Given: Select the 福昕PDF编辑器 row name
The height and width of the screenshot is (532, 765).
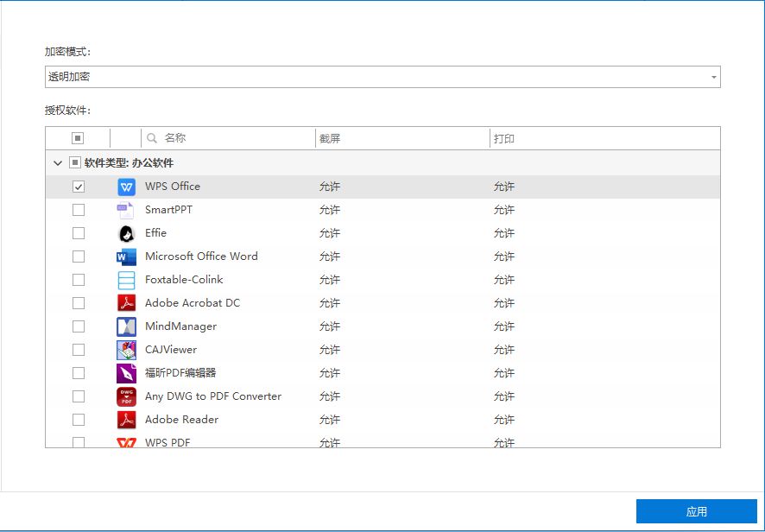Looking at the screenshot, I should click(180, 373).
